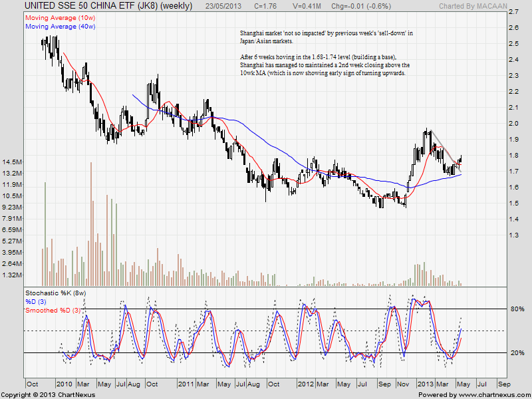Click the '13.2M' volume axis label
Screen dimensions: 532x399
coord(13,173)
